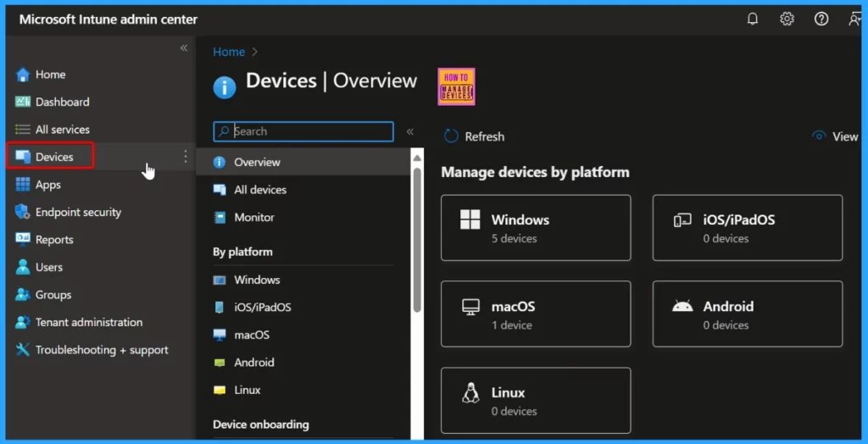Click the Users person icon
This screenshot has height=444, width=868.
tap(23, 267)
